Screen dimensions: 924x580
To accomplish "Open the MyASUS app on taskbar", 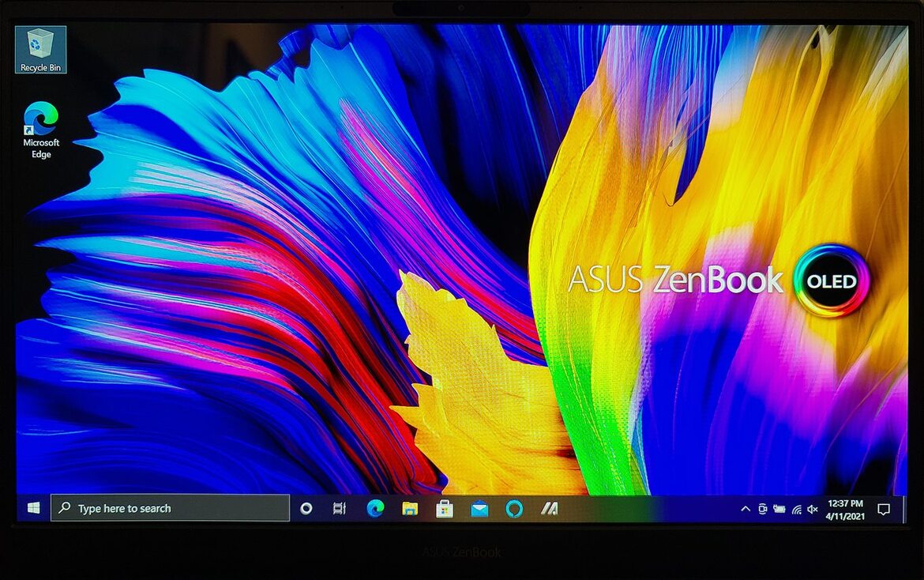I will [549, 508].
